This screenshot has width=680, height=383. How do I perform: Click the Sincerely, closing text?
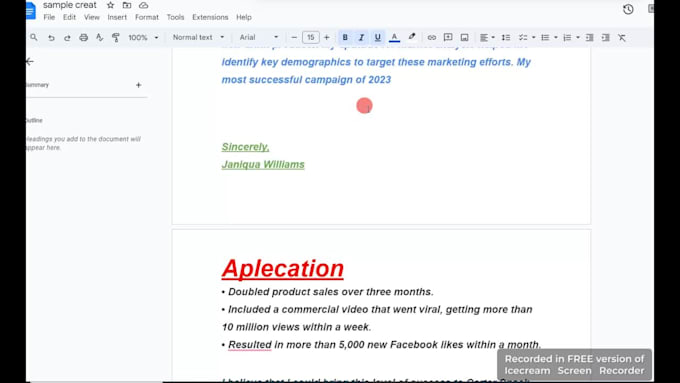click(245, 147)
